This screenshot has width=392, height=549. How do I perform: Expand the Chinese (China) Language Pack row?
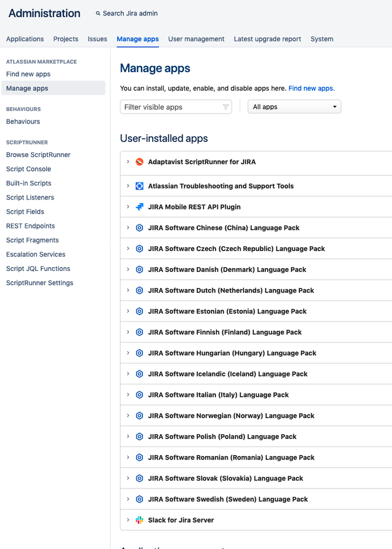point(128,228)
